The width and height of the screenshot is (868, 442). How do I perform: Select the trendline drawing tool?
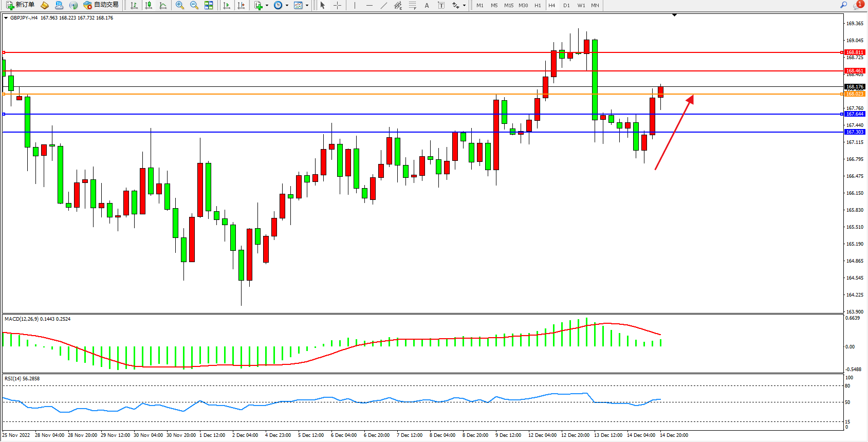pos(384,5)
